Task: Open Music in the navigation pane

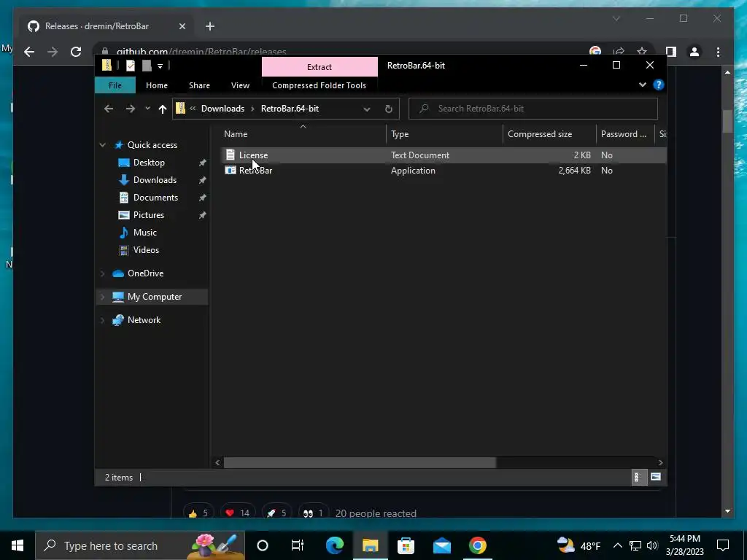Action: (145, 233)
